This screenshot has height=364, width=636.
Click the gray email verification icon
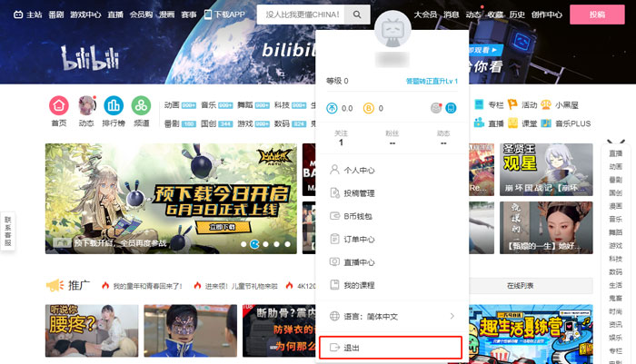(x=436, y=108)
